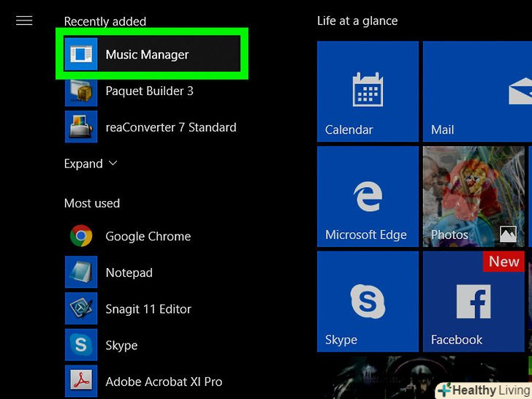The image size is (532, 399).
Task: Open the Photos tile
Action: [474, 197]
